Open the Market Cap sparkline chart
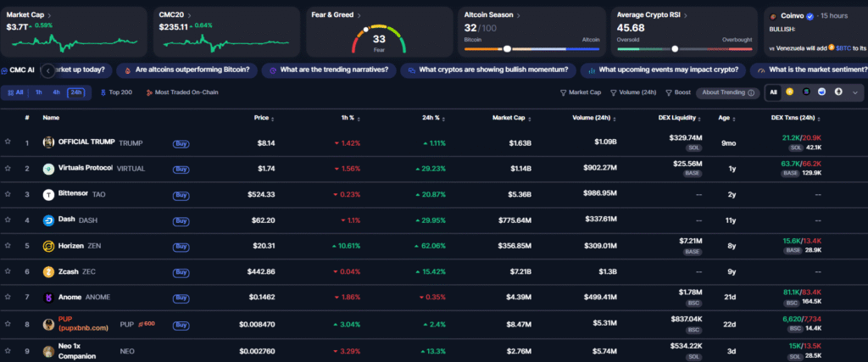 tap(73, 42)
